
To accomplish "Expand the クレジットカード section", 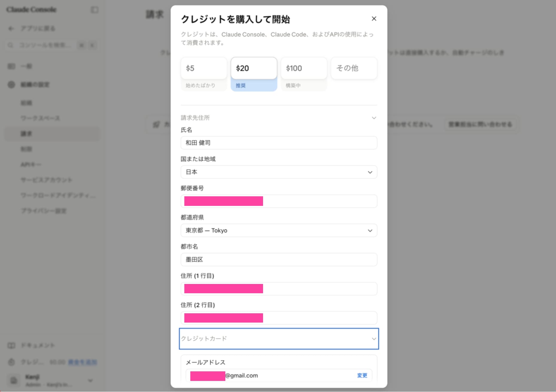I will (x=279, y=339).
